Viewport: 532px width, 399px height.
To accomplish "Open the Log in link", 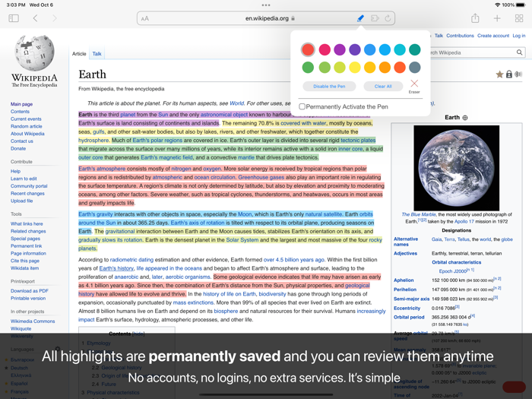I will click(x=519, y=36).
